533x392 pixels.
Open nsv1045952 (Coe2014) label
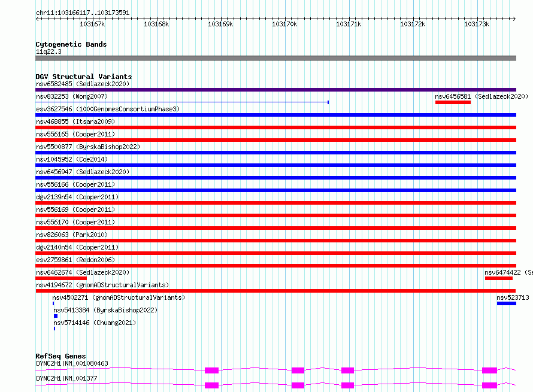(x=72, y=159)
